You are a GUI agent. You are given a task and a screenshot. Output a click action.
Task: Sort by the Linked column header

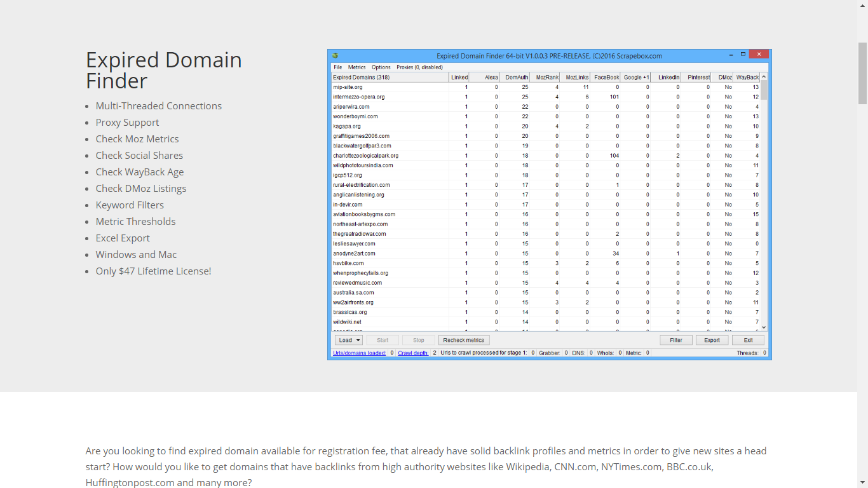click(x=459, y=77)
